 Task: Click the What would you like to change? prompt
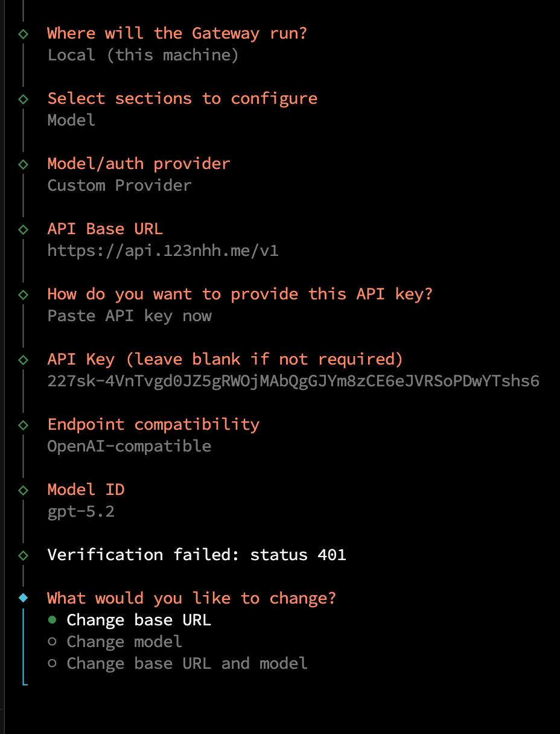point(192,598)
